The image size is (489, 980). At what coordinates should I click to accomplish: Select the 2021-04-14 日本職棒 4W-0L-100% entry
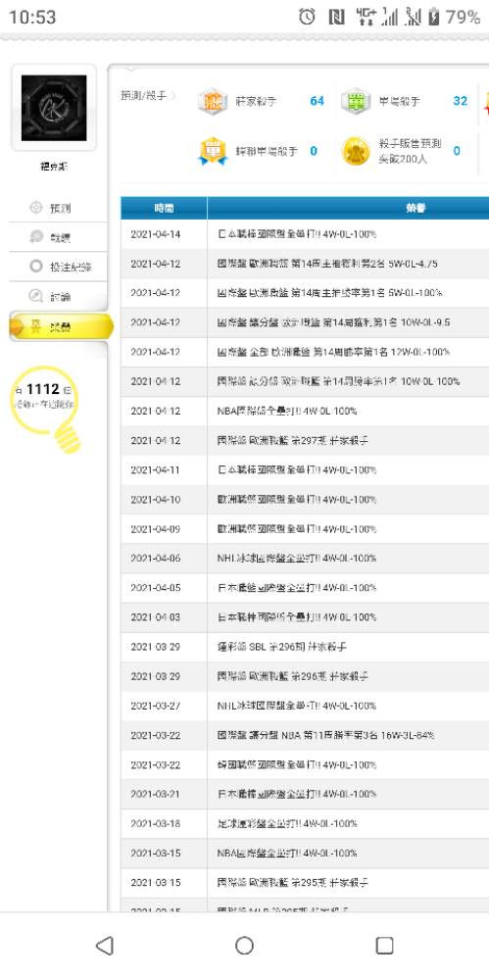(x=297, y=234)
